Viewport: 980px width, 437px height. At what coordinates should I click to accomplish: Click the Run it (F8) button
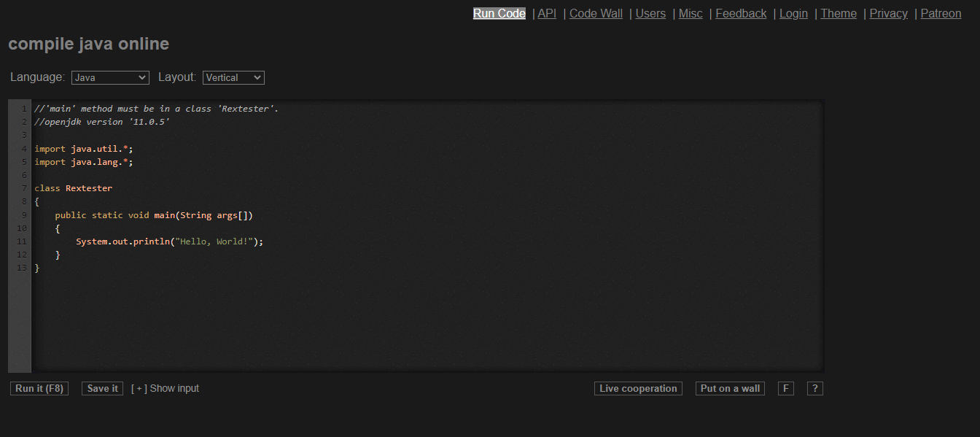39,389
